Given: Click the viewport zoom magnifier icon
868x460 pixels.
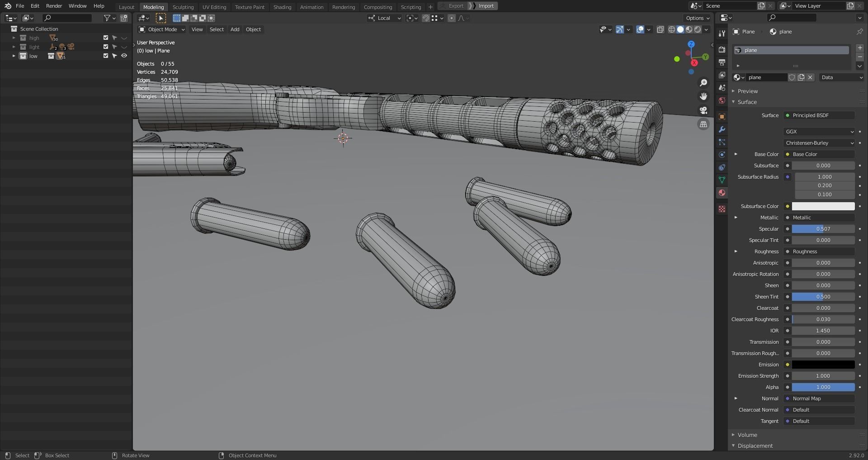Looking at the screenshot, I should tap(703, 83).
